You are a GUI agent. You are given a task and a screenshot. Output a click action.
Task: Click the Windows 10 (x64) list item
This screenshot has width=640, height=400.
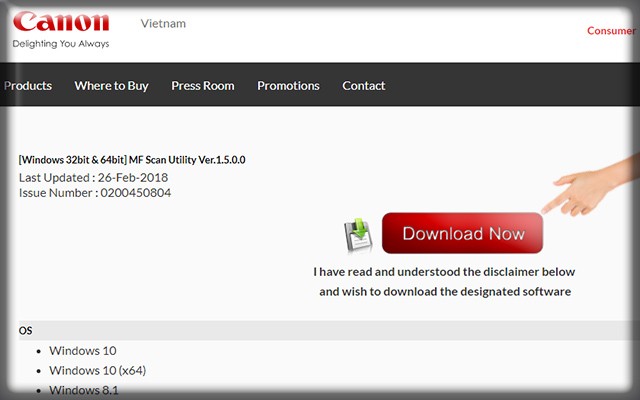pyautogui.click(x=98, y=370)
